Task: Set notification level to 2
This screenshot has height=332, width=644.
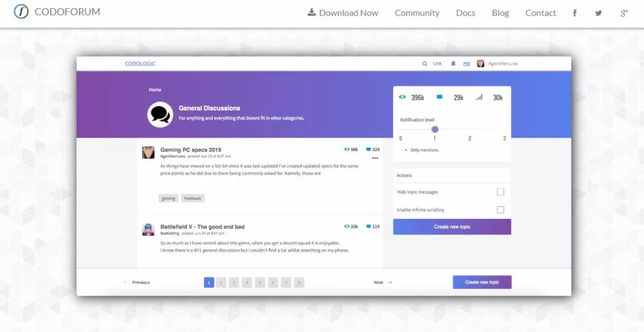Action: [x=470, y=138]
